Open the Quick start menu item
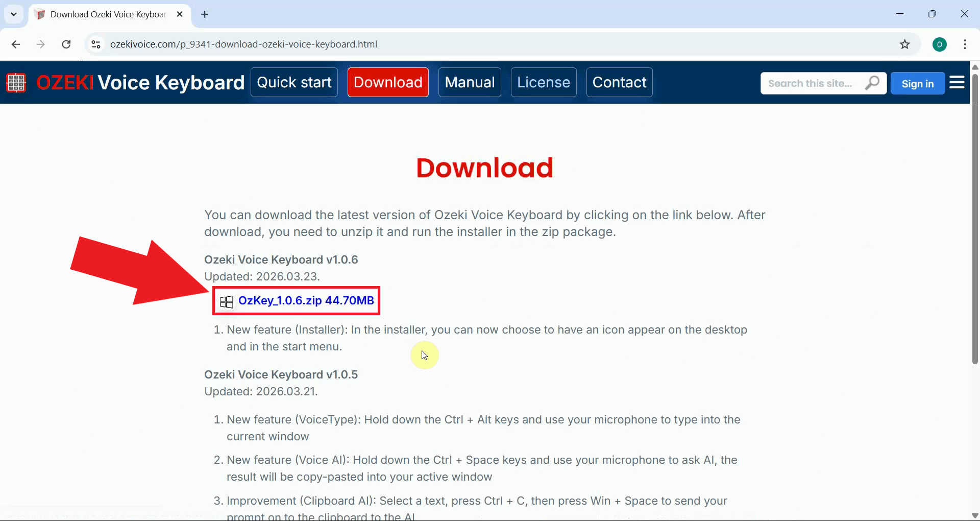The image size is (980, 521). [294, 82]
